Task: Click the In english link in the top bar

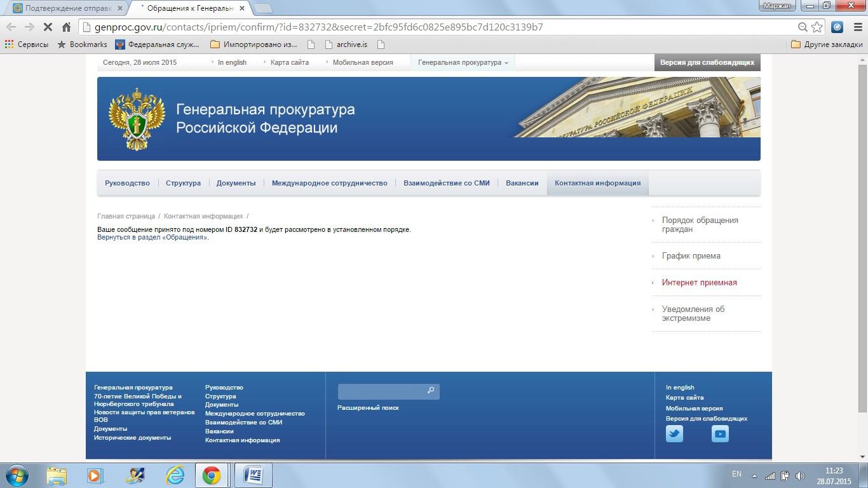Action: tap(232, 62)
